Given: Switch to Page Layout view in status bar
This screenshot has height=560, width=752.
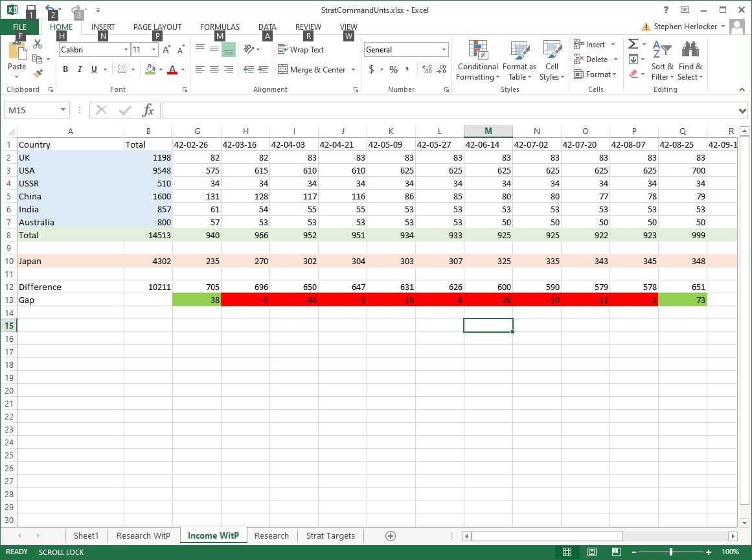Looking at the screenshot, I should 592,552.
